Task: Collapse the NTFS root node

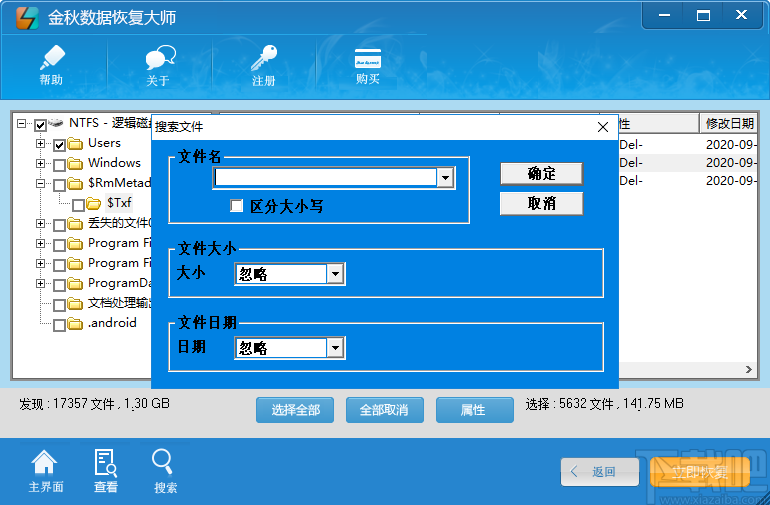Action: tap(21, 123)
